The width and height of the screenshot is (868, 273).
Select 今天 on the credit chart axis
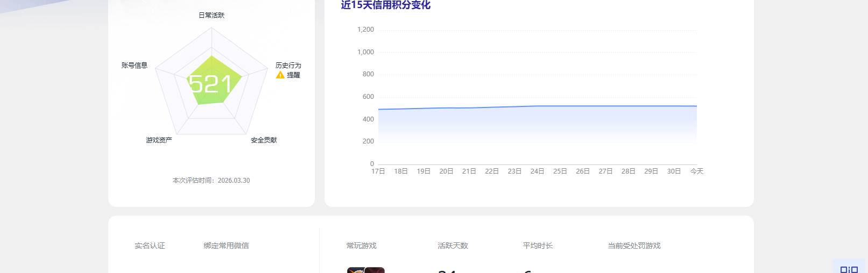[x=696, y=171]
